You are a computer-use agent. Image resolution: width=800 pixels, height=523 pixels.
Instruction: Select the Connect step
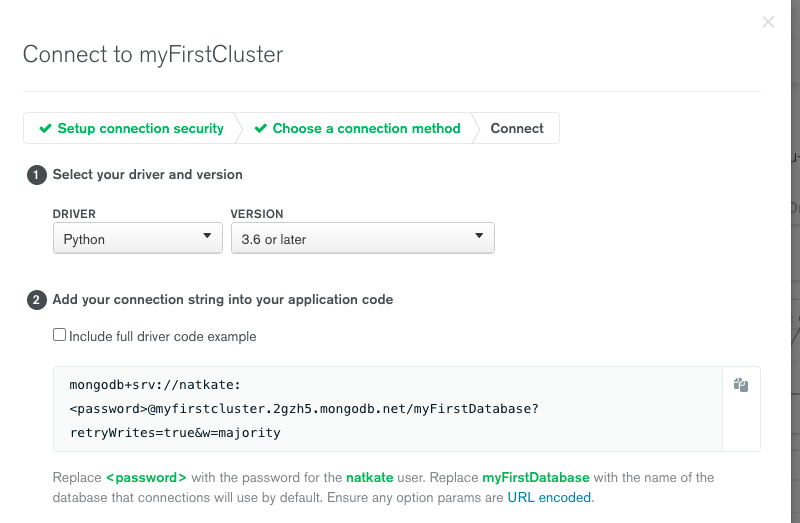pos(517,128)
